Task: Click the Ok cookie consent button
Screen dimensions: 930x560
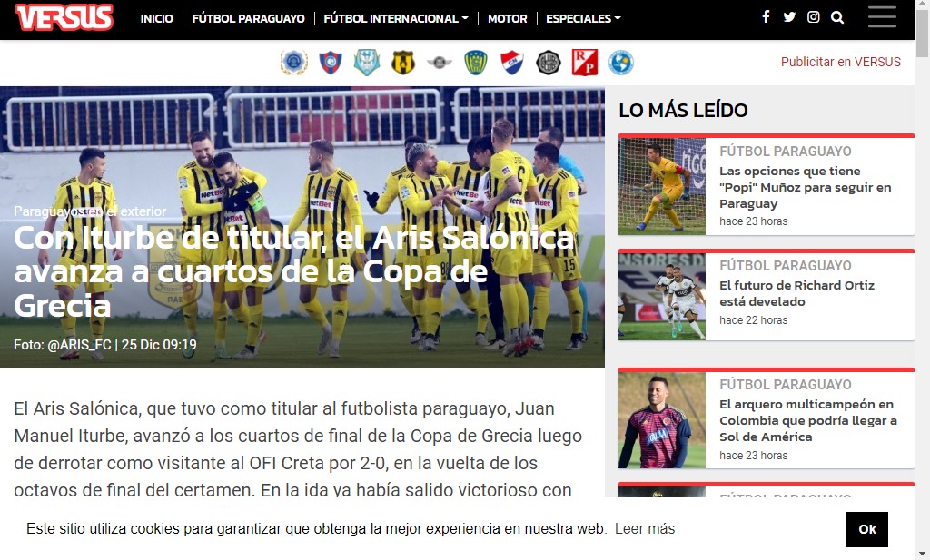Action: coord(867,529)
